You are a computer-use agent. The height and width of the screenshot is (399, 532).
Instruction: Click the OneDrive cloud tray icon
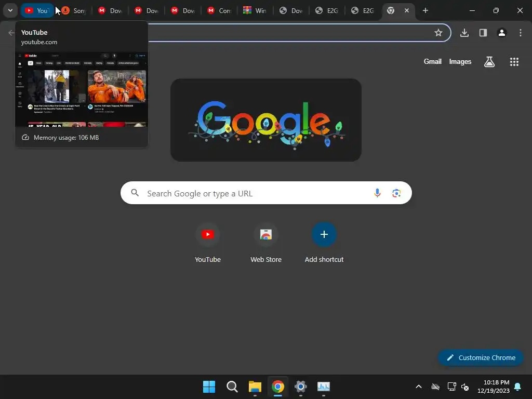point(435,387)
